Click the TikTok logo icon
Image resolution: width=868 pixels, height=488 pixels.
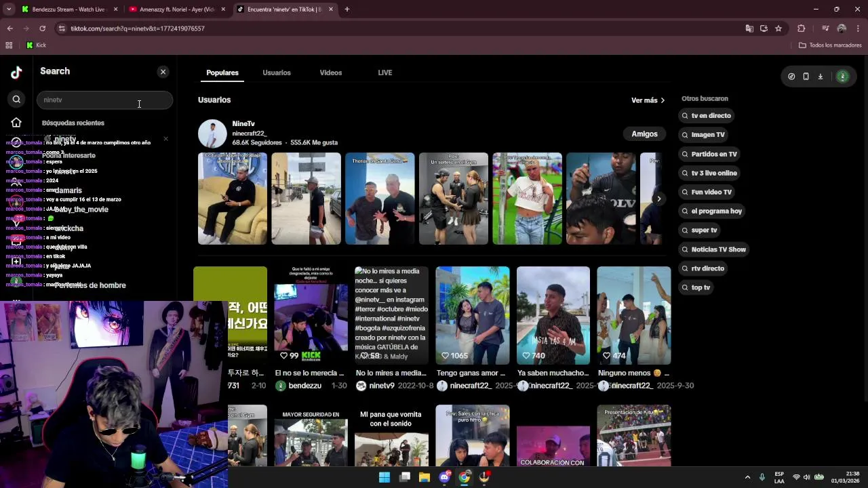16,73
